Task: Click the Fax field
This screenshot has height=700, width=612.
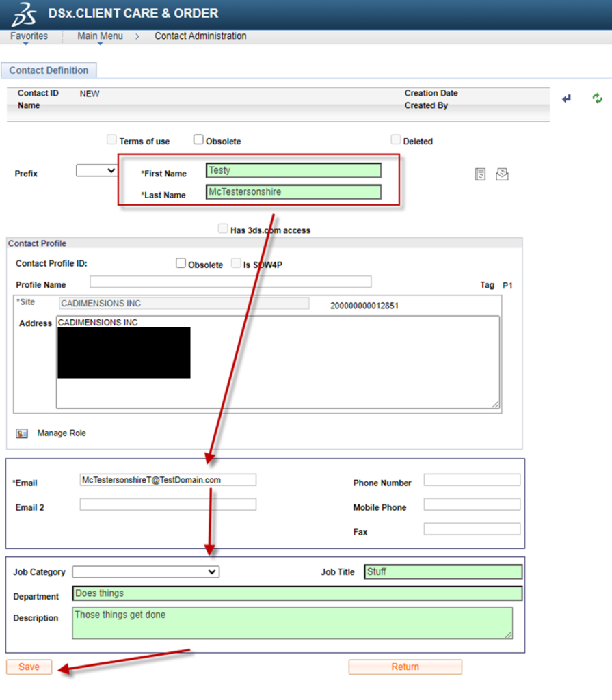Action: tap(473, 529)
